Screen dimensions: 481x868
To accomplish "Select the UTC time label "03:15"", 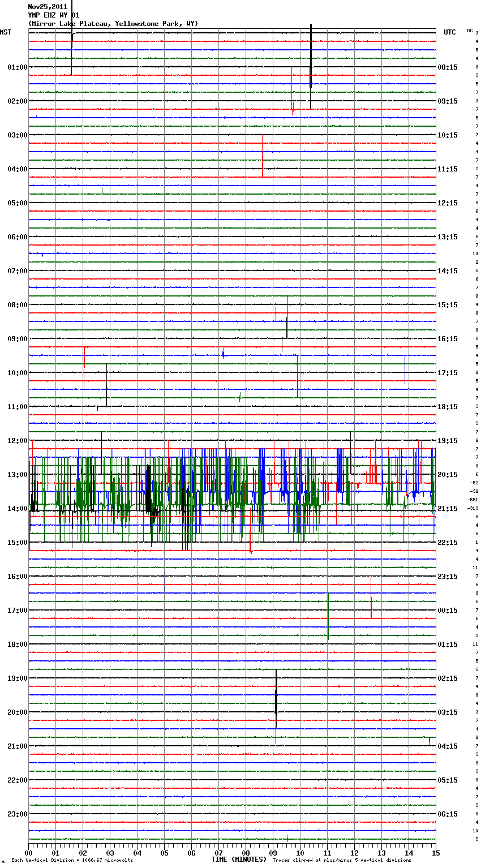I will click(x=448, y=712).
